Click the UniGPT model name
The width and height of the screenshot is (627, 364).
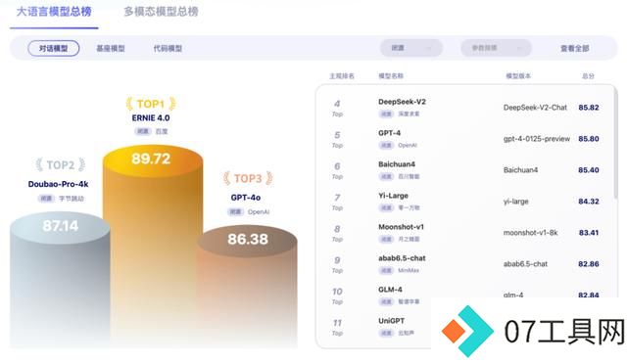click(391, 320)
